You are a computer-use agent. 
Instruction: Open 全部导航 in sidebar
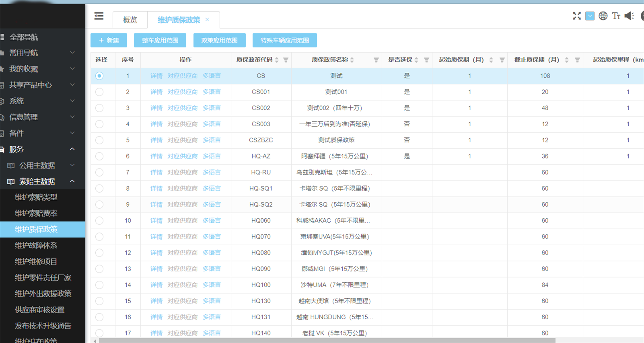pyautogui.click(x=24, y=37)
